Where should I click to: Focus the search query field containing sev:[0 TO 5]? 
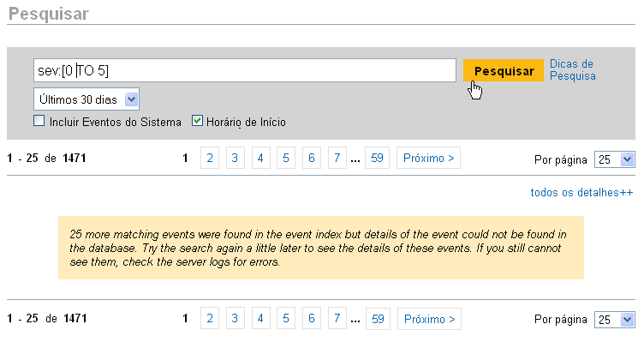pos(245,70)
